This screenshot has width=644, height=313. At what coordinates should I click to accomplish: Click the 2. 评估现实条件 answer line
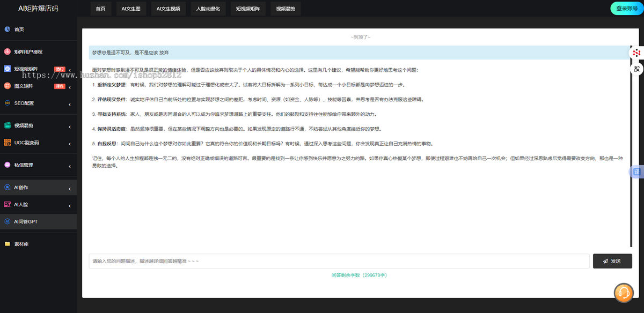tap(258, 99)
